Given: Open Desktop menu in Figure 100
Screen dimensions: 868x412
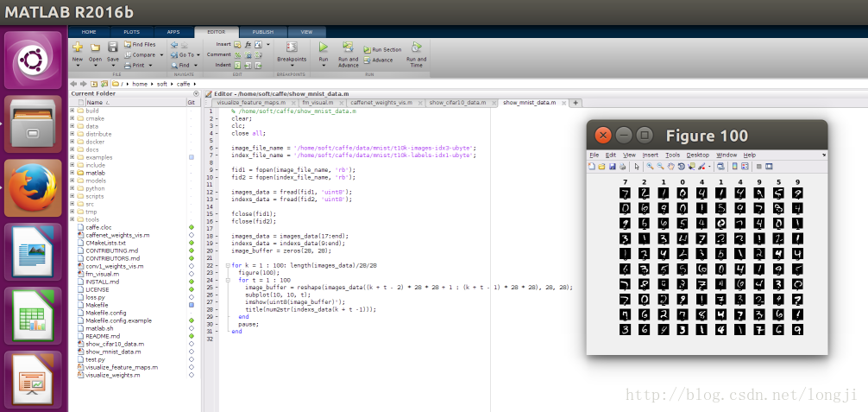Looking at the screenshot, I should pyautogui.click(x=697, y=155).
